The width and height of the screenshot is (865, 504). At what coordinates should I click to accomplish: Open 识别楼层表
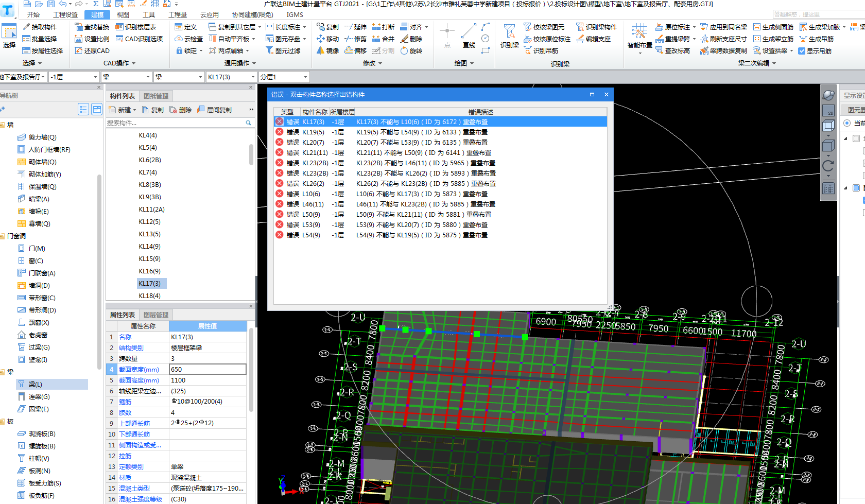coord(136,27)
